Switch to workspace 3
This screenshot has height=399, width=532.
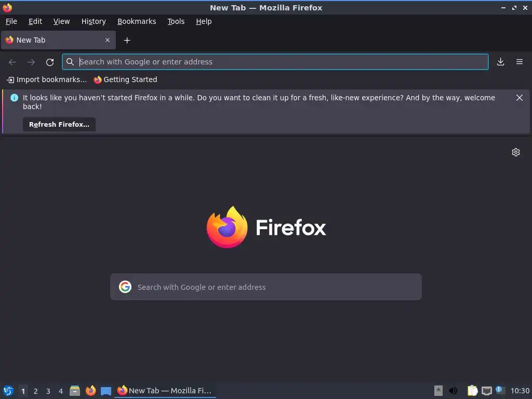pos(48,391)
